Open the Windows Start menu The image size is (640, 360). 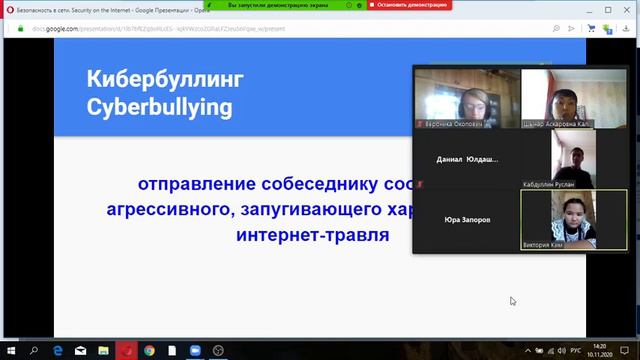[x=11, y=351]
